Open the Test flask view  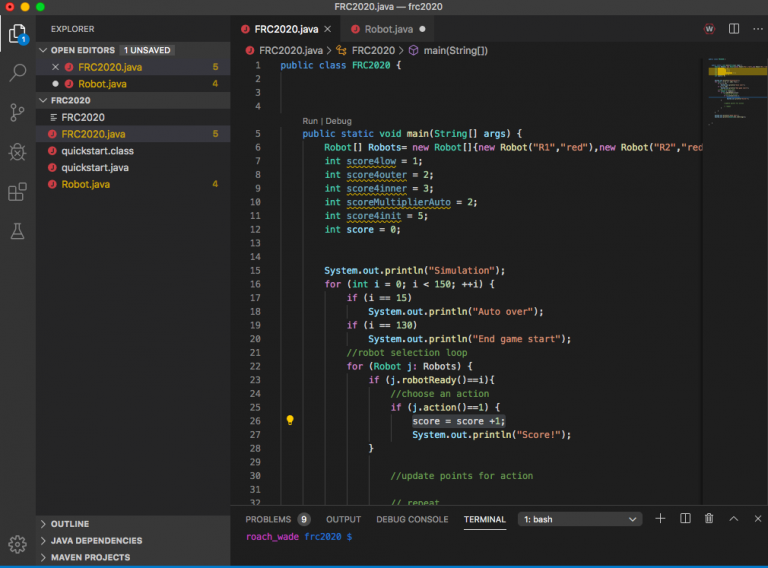click(18, 231)
